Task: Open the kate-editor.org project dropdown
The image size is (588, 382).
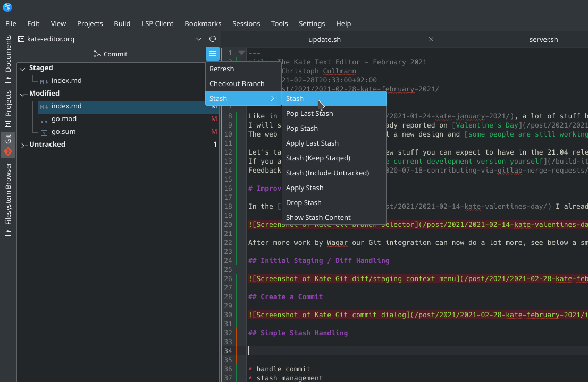Action: click(199, 39)
